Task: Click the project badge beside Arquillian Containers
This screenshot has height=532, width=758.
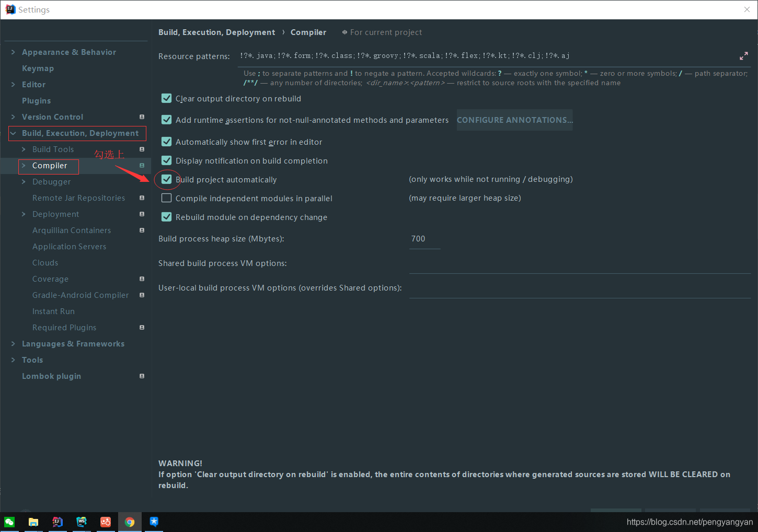Action: point(142,230)
